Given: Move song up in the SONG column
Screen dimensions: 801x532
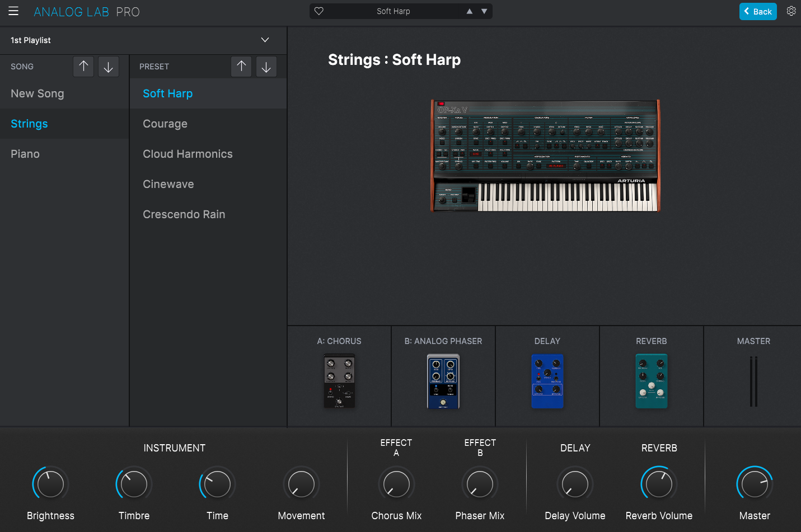Looking at the screenshot, I should click(83, 67).
